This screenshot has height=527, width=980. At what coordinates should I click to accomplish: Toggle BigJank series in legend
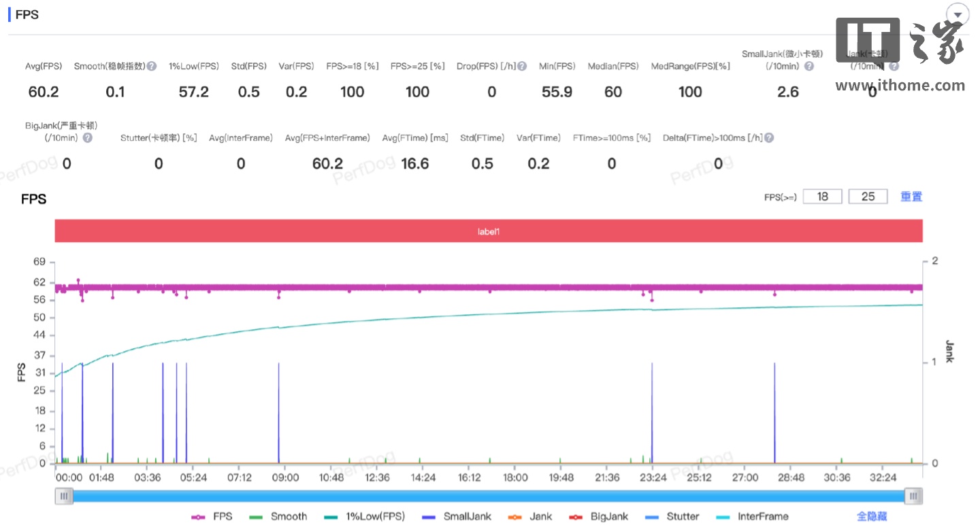click(598, 517)
